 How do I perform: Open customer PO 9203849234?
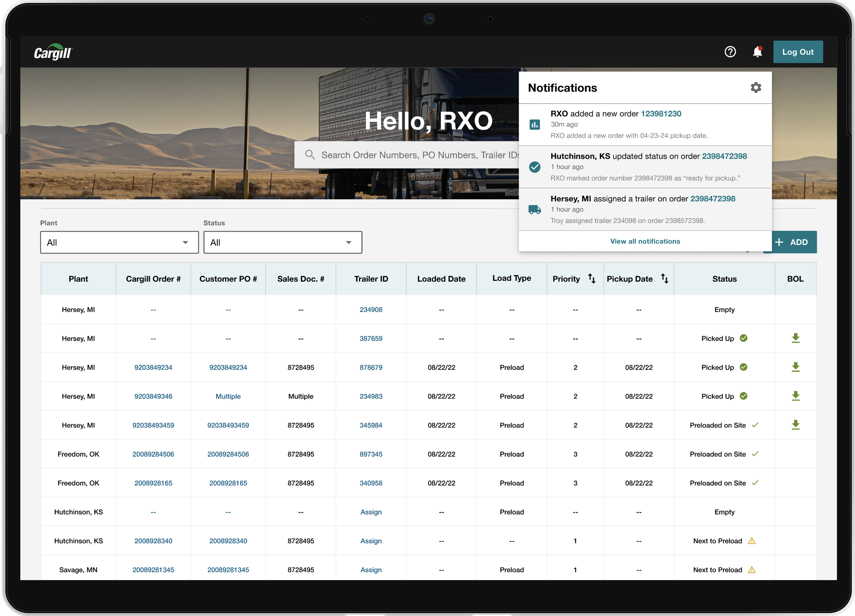pyautogui.click(x=228, y=367)
